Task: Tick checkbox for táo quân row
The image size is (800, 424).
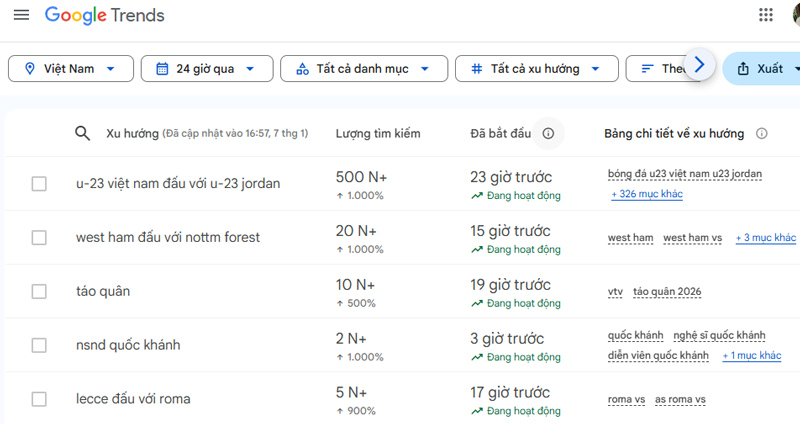Action: (39, 291)
